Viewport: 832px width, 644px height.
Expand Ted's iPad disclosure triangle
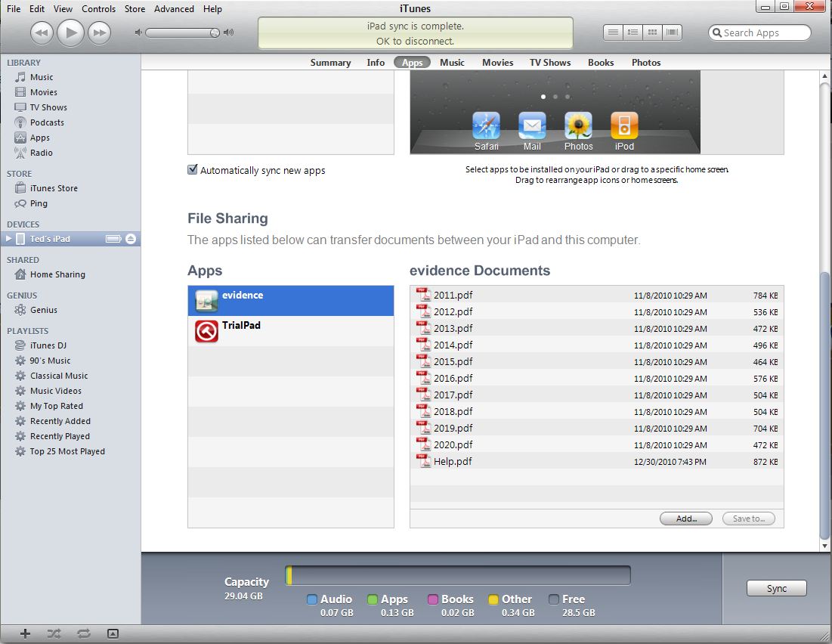coord(8,239)
